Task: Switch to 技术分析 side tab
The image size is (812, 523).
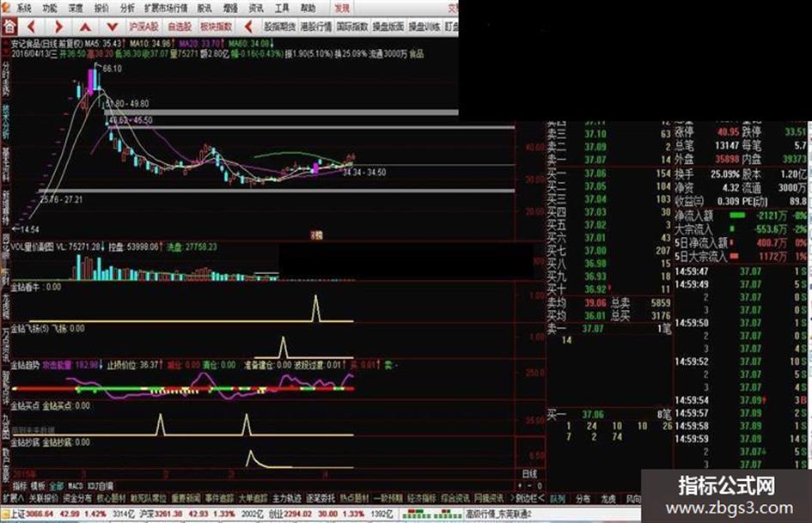Action: (x=6, y=122)
